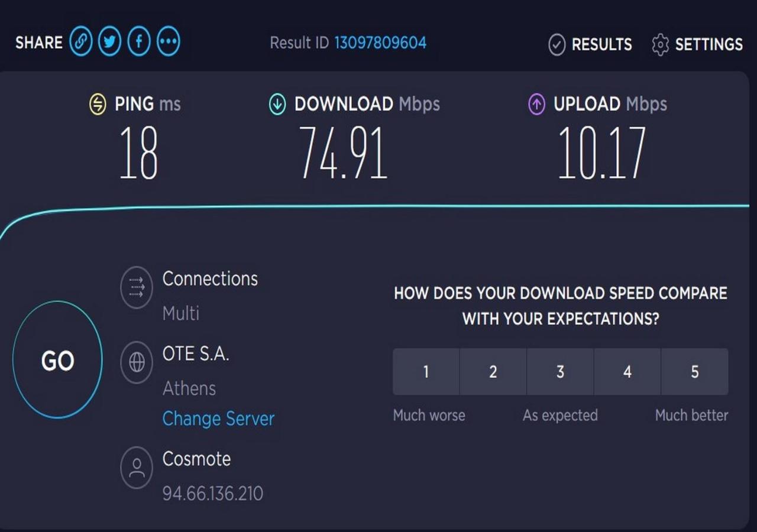Rate download speed as 5
The width and height of the screenshot is (757, 532).
tap(695, 372)
